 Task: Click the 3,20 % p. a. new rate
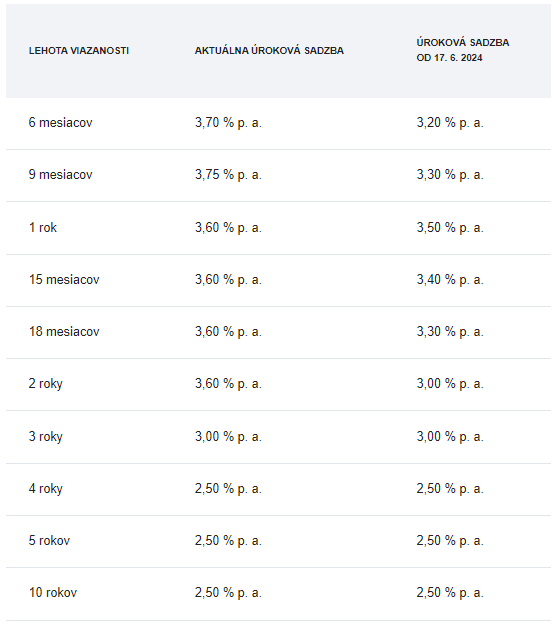coord(450,123)
